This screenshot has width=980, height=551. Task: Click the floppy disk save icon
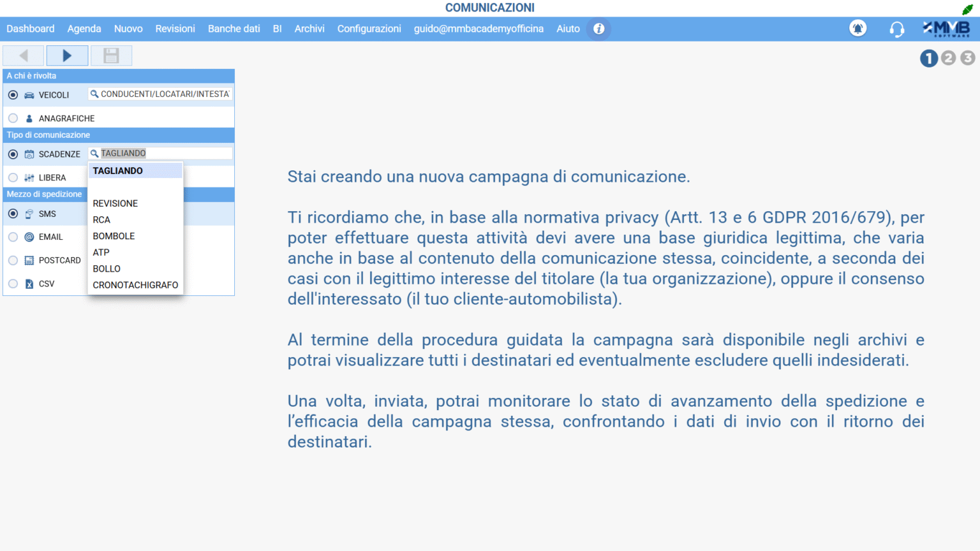(x=111, y=55)
